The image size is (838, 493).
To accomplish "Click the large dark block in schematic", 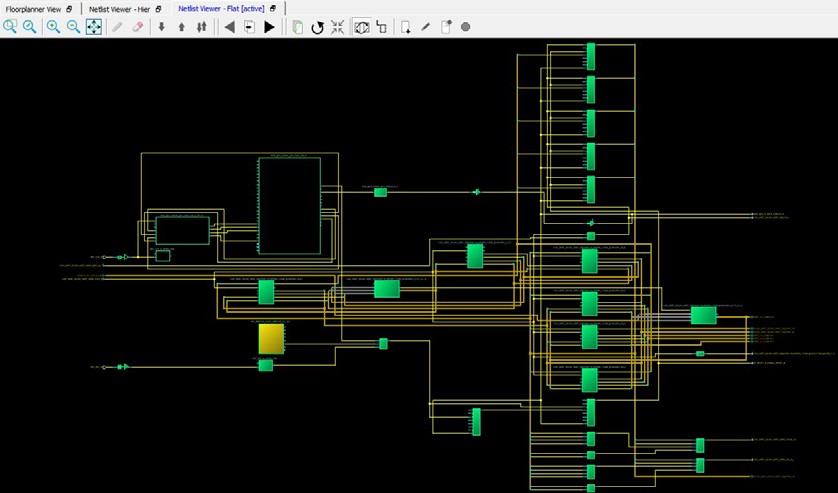I will (288, 205).
